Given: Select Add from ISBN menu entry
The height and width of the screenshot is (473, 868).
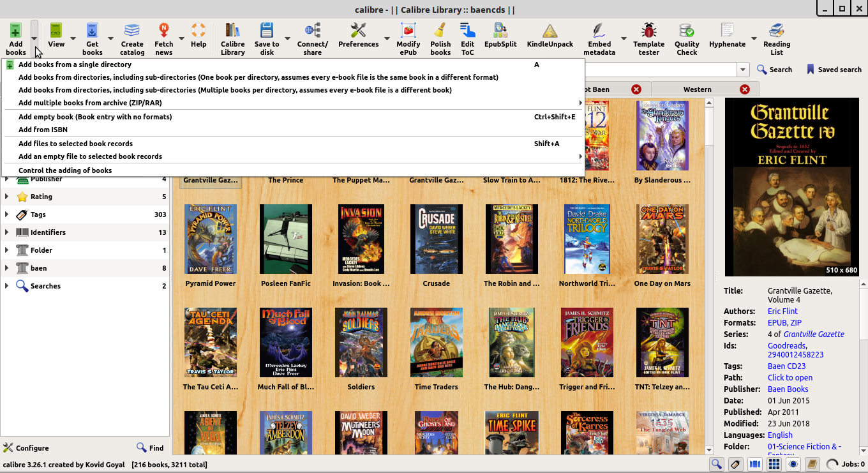Looking at the screenshot, I should [x=294, y=130].
